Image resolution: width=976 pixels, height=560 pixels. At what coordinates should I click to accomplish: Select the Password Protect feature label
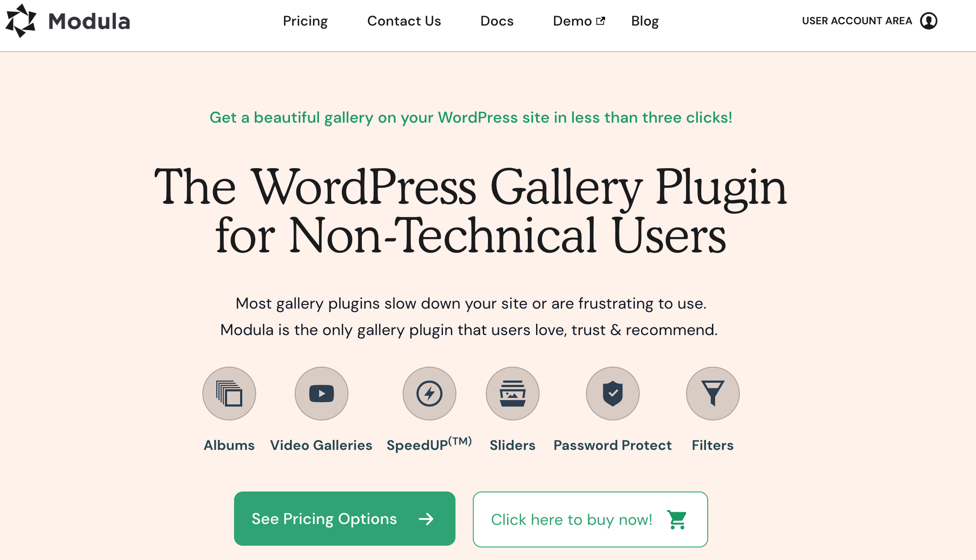[x=613, y=445]
